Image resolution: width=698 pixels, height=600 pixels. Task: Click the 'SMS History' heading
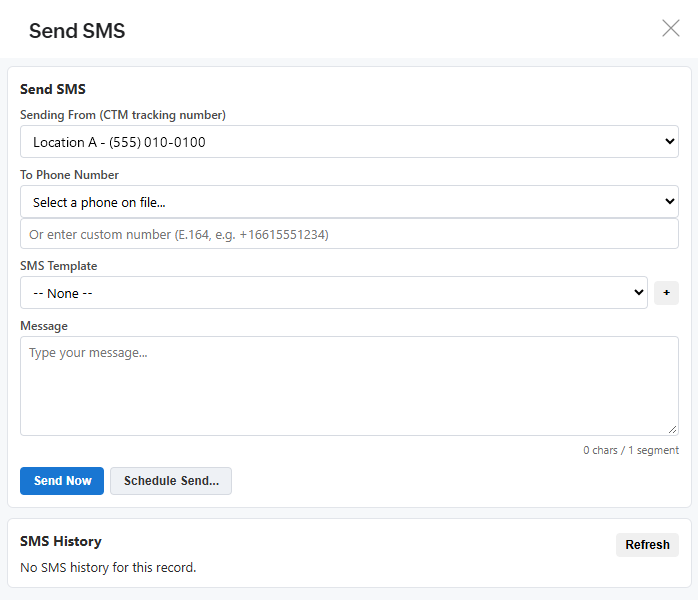[x=61, y=541]
